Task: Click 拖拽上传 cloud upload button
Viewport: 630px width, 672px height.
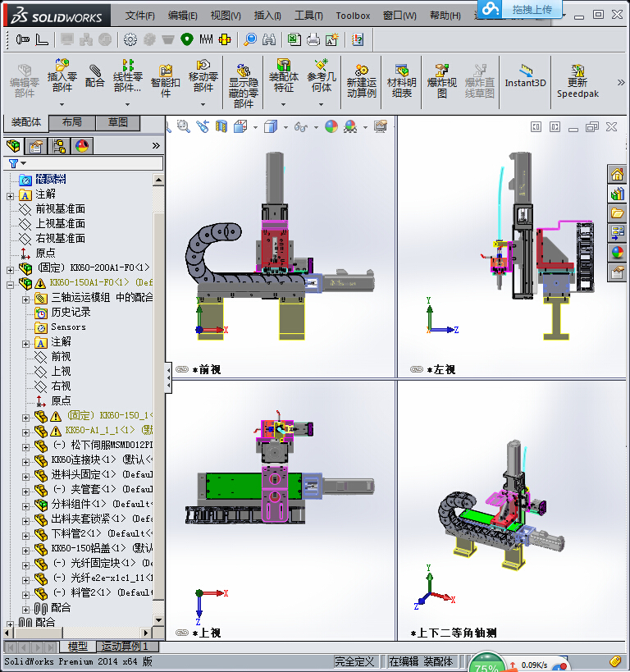Action: coord(520,9)
